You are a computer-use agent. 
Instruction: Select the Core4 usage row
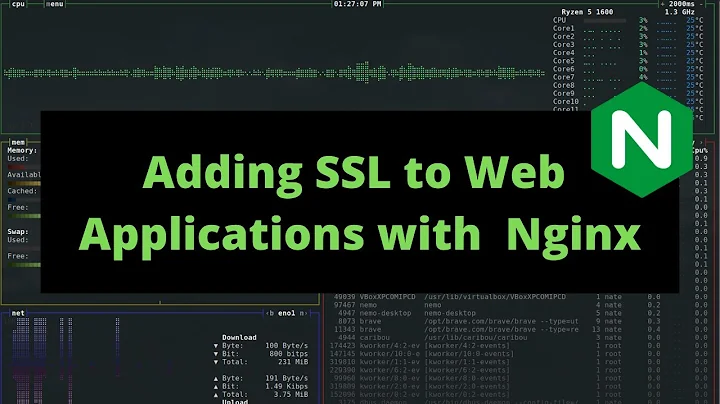pos(628,53)
